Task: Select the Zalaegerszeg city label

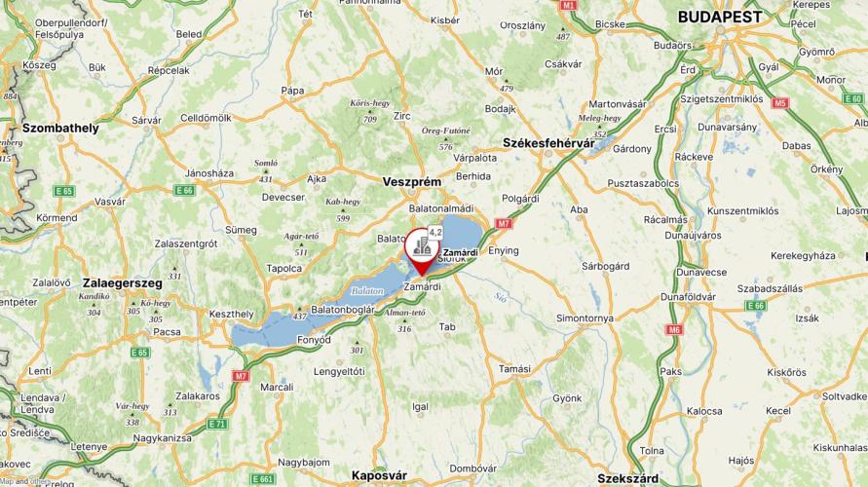Action: click(123, 283)
